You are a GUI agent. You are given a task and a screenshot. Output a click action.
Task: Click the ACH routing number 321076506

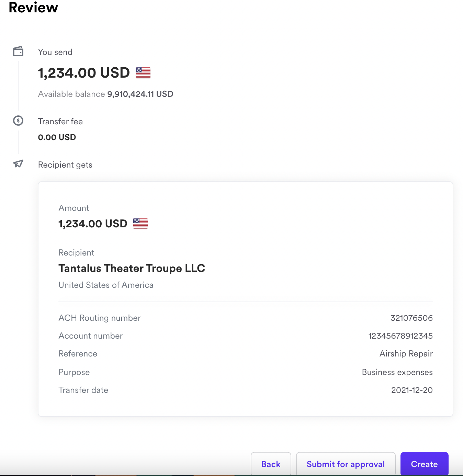[x=411, y=318]
